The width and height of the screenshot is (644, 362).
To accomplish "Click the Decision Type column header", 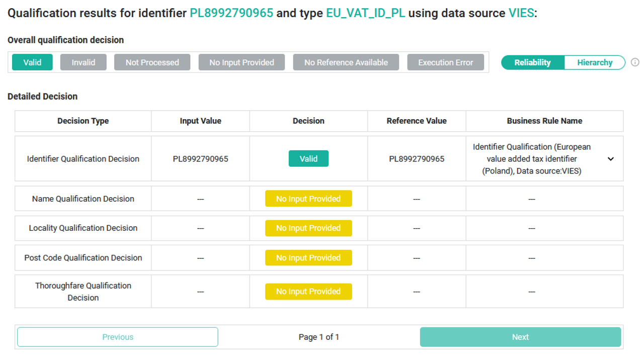I will [83, 121].
